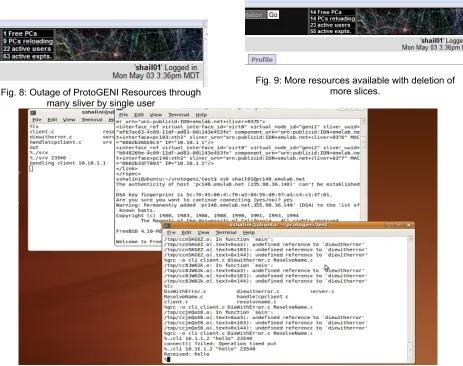Screen dimensions: 463x366
Task: Click scroll-up arrow in front terminal scrollbar
Action: tap(410, 239)
